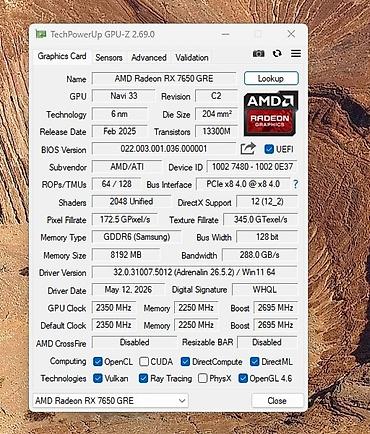Toggle the PhysX checkbox
This screenshot has height=434, width=370.
[202, 378]
